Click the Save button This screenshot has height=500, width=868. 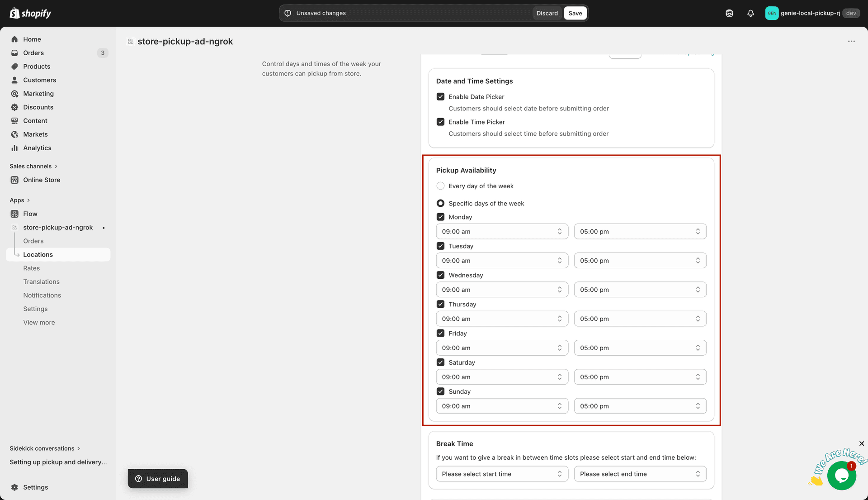575,13
